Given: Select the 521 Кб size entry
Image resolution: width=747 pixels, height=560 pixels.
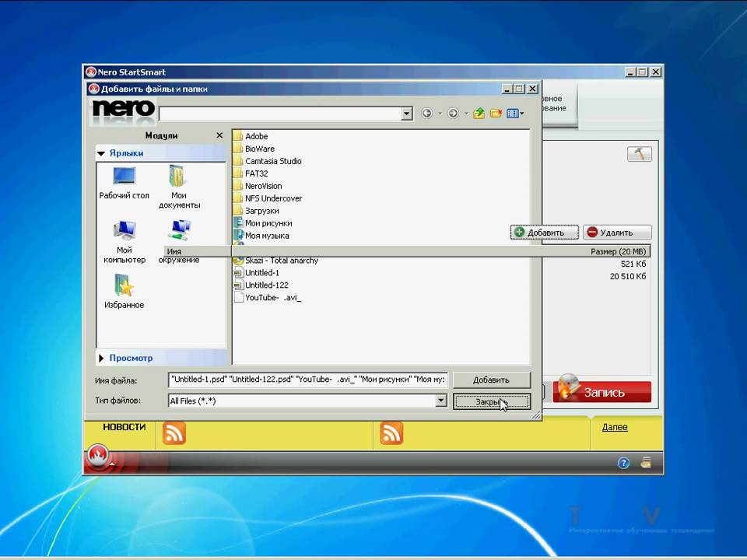Looking at the screenshot, I should tap(633, 264).
